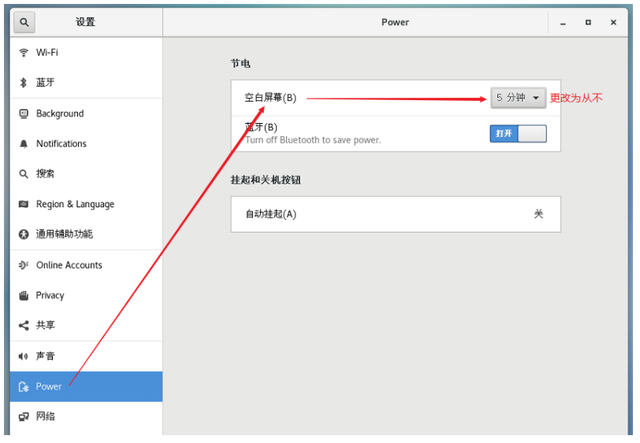The width and height of the screenshot is (640, 443).
Task: Click the 设置 title in header
Action: point(85,22)
